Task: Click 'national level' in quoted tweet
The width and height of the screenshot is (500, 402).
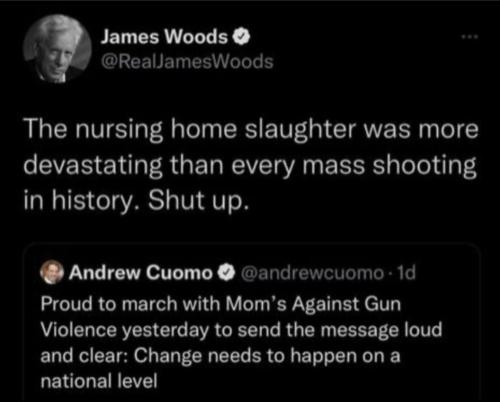Action: point(99,381)
